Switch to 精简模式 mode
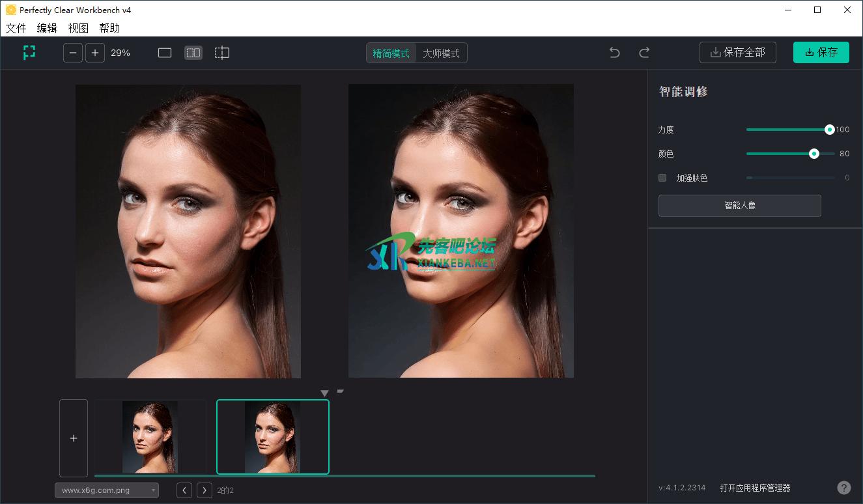863x504 pixels. [x=391, y=53]
